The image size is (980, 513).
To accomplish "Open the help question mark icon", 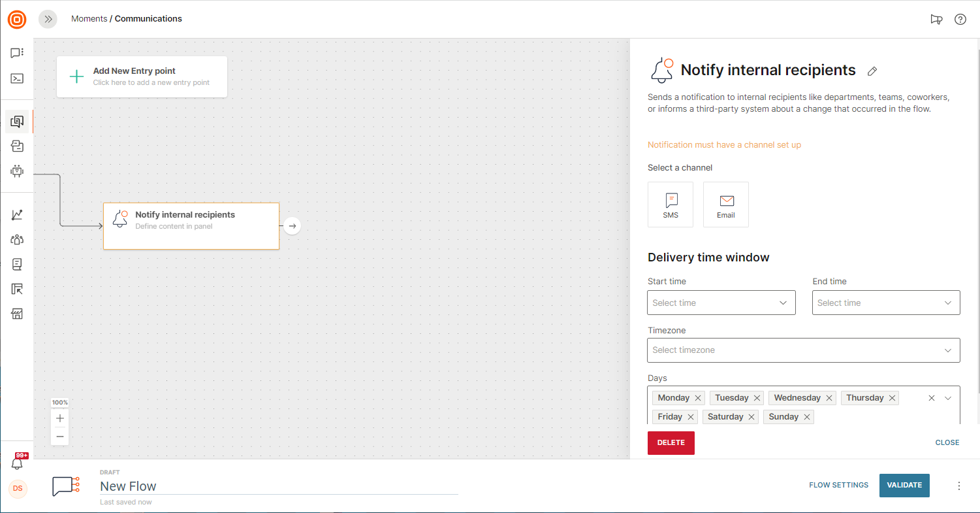I will [960, 19].
